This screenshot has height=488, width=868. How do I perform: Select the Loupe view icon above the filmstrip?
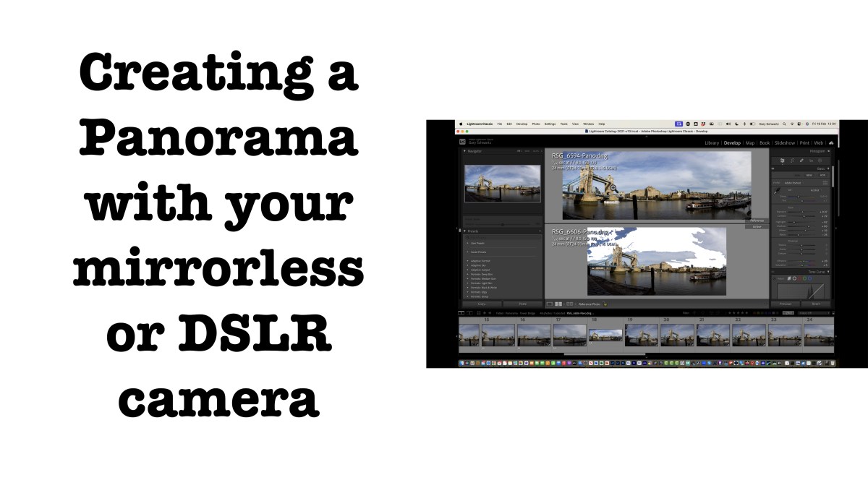[x=550, y=304]
